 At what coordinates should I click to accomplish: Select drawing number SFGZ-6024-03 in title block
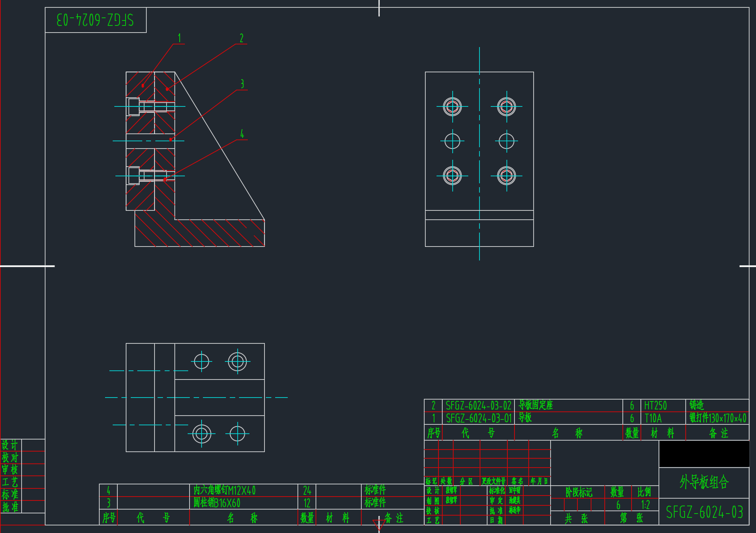703,512
